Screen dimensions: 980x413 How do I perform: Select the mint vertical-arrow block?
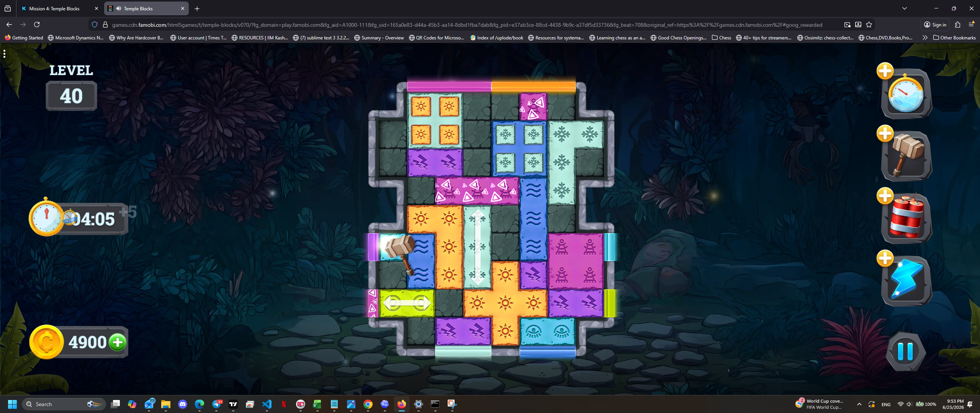tap(477, 247)
